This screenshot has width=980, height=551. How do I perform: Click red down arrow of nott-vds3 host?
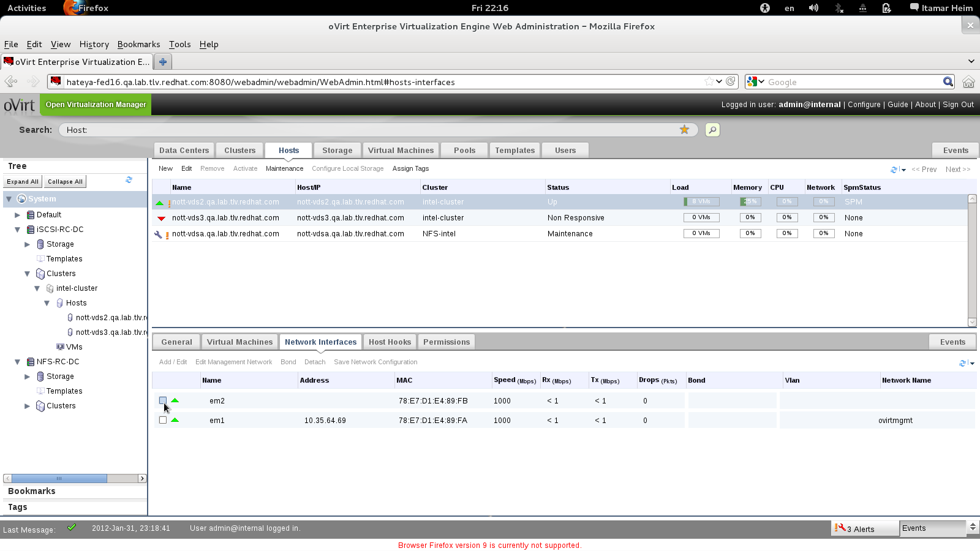pos(161,219)
